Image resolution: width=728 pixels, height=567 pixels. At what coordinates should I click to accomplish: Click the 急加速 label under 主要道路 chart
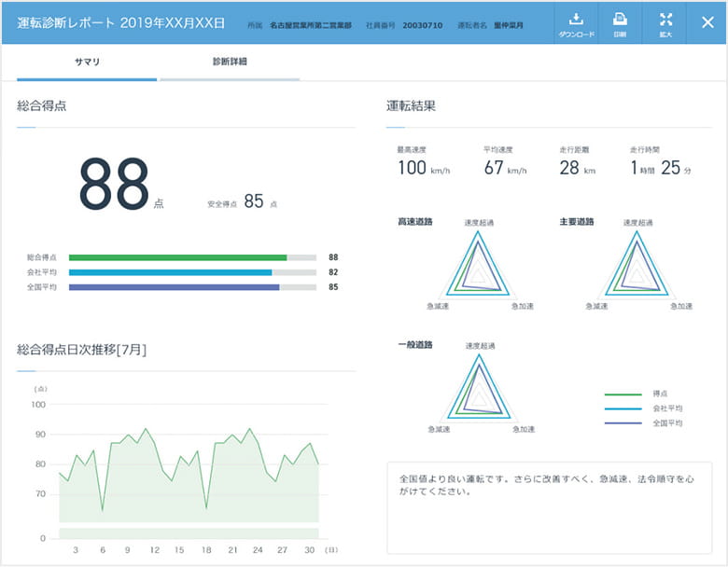point(681,306)
